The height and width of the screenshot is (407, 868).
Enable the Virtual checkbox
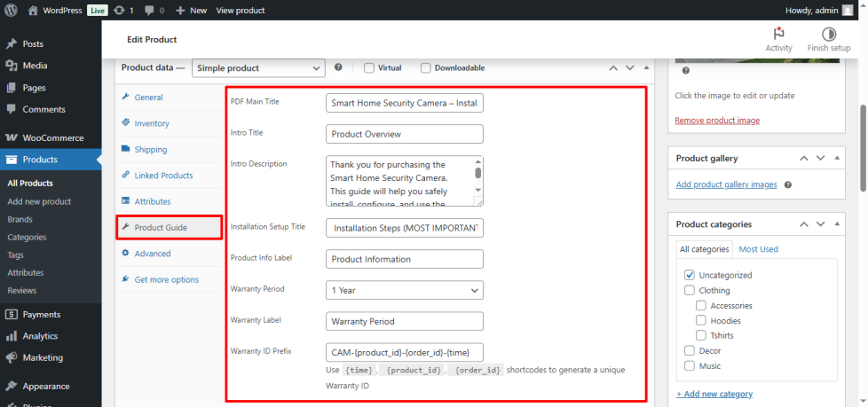(x=369, y=67)
